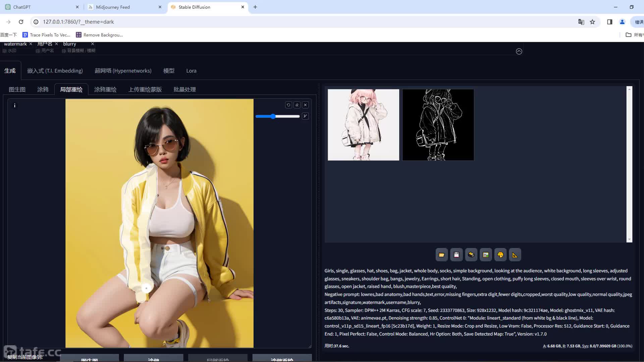644x362 pixels.
Task: Open the 模型 tab
Action: (x=169, y=71)
